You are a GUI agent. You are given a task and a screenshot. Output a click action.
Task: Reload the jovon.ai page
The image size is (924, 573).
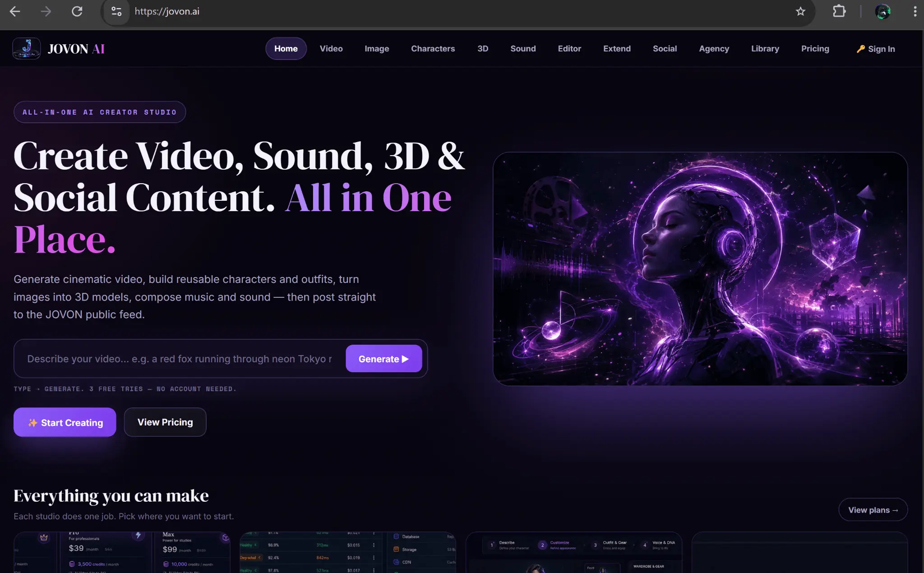(77, 11)
